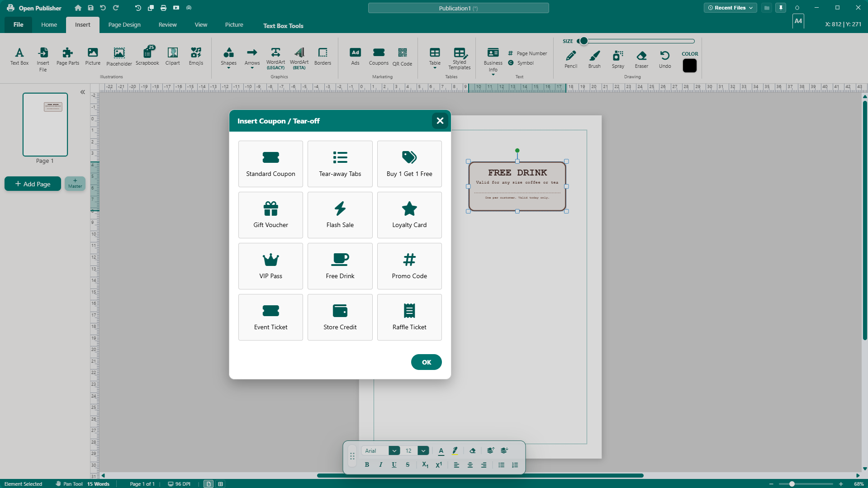Image resolution: width=868 pixels, height=488 pixels.
Task: Collapse the page thumbnails panel
Action: (x=82, y=92)
